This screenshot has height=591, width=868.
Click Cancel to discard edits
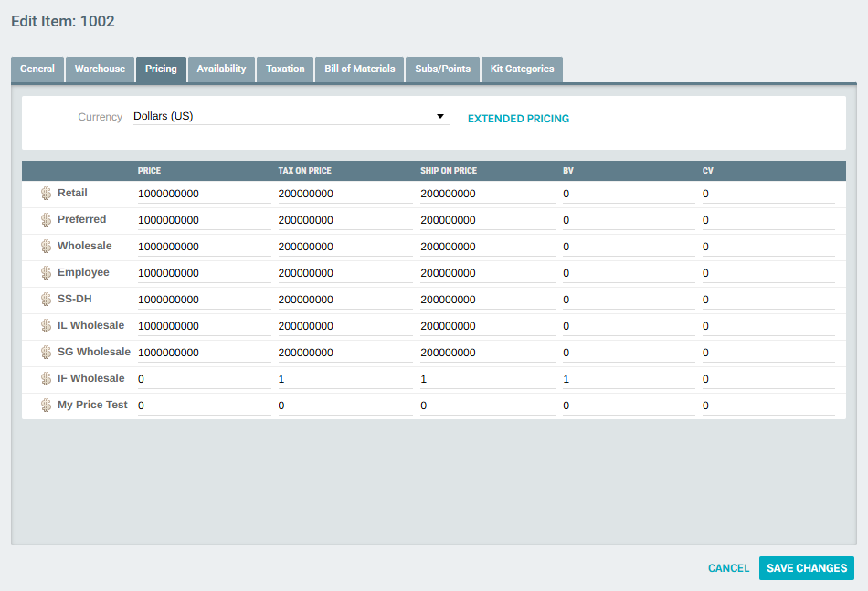click(728, 567)
